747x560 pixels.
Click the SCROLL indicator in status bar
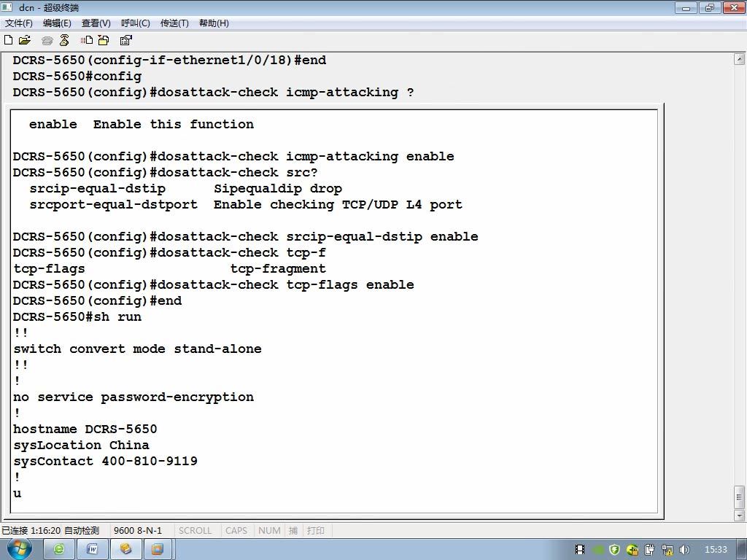click(x=195, y=531)
